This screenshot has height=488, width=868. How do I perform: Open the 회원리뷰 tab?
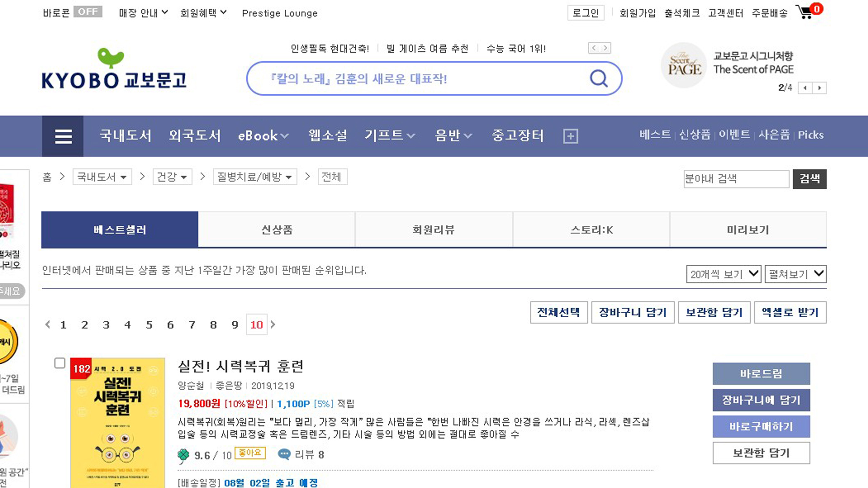(x=434, y=230)
